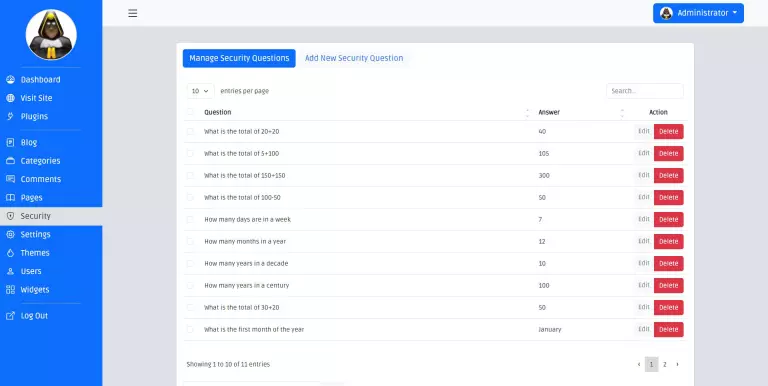Check the row 'How many days are in a week'

tap(190, 219)
